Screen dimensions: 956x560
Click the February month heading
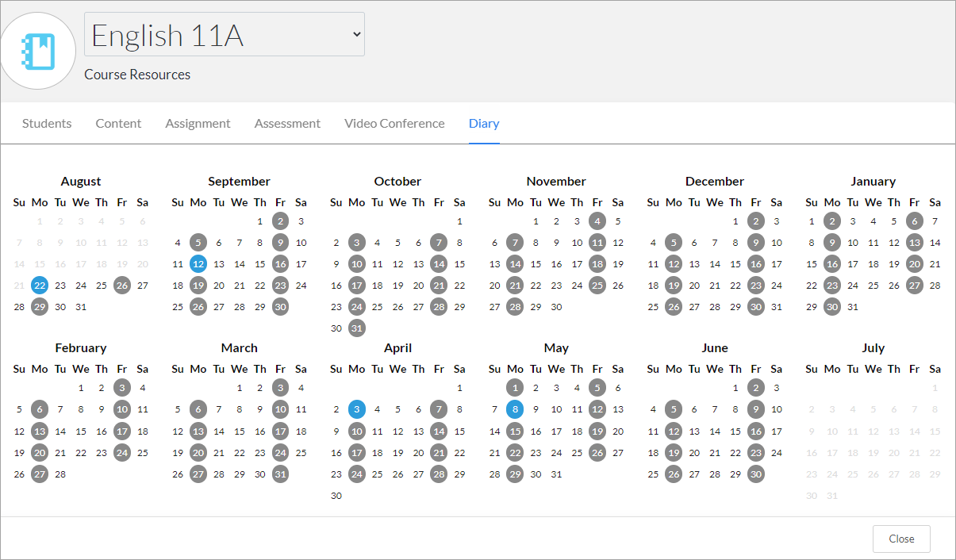(x=81, y=348)
